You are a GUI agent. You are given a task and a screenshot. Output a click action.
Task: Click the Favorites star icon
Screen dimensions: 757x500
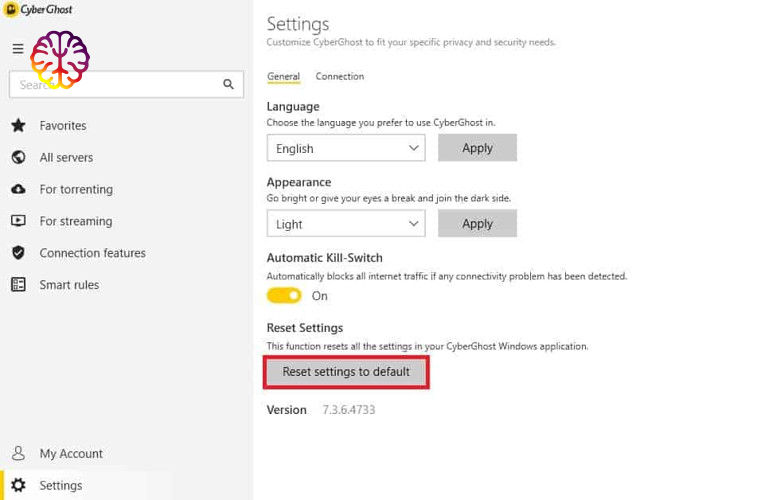(x=18, y=126)
